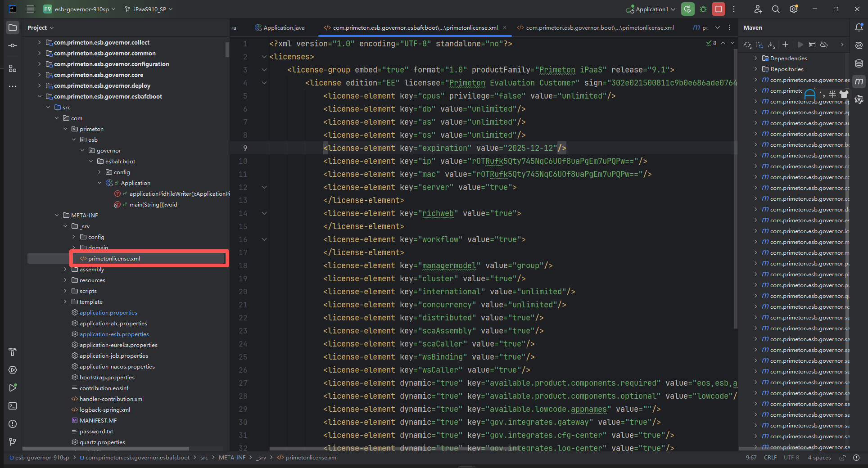The width and height of the screenshot is (868, 468).
Task: Open the Database tool window
Action: pyautogui.click(x=859, y=63)
